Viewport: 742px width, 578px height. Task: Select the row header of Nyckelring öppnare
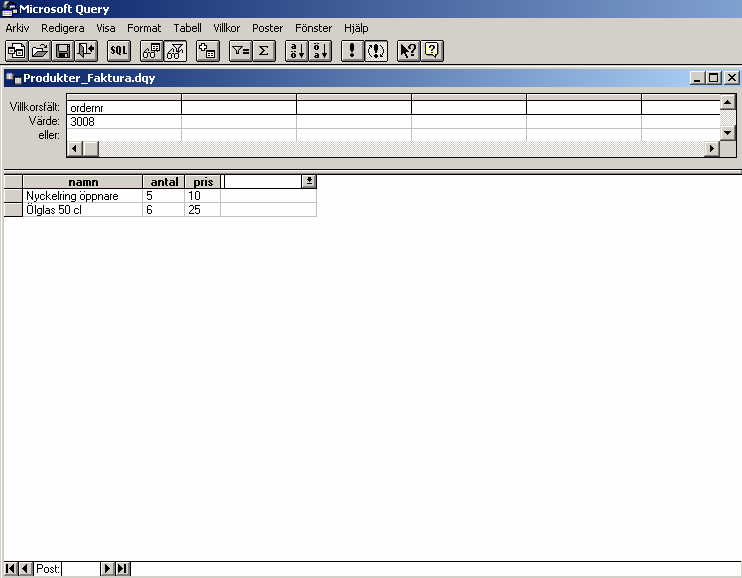point(13,196)
